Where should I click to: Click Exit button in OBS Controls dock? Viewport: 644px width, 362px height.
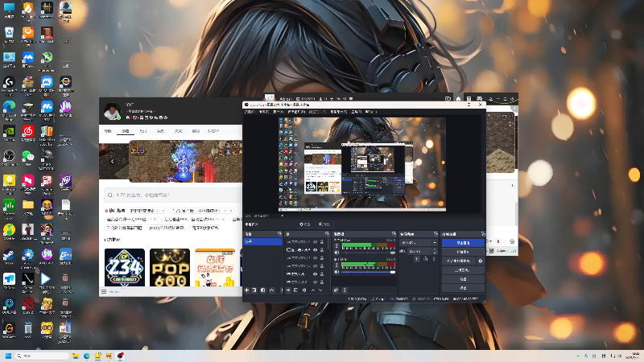tap(464, 288)
